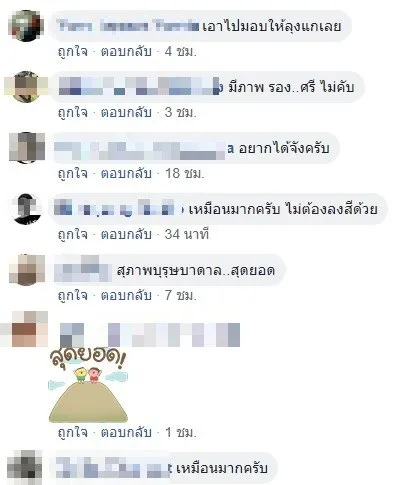The image size is (413, 485).
Task: Like the มีภาพ รอง..ศรี ไม่คับ comment
Action: tap(73, 113)
